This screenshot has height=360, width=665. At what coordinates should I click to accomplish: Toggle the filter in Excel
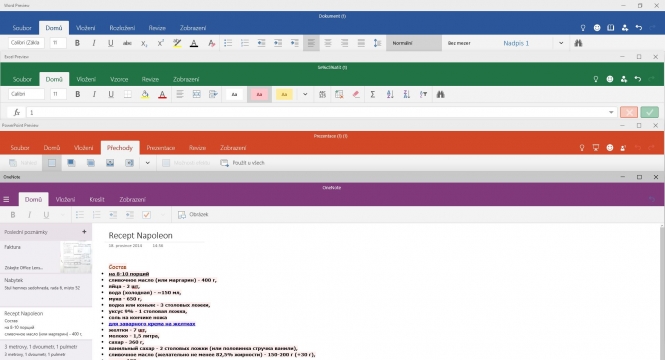(423, 95)
